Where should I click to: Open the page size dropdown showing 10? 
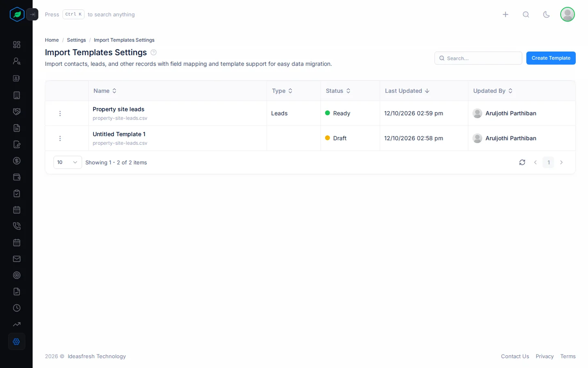pos(68,162)
